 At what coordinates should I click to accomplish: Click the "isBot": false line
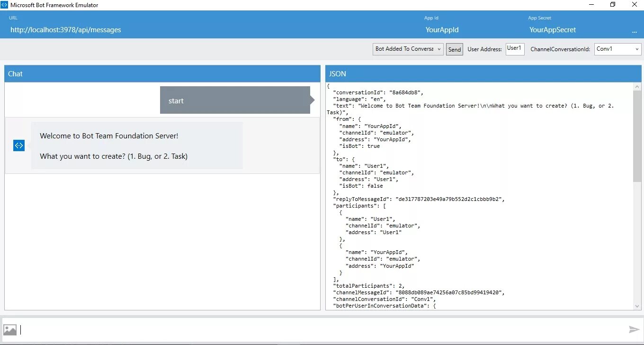click(361, 186)
